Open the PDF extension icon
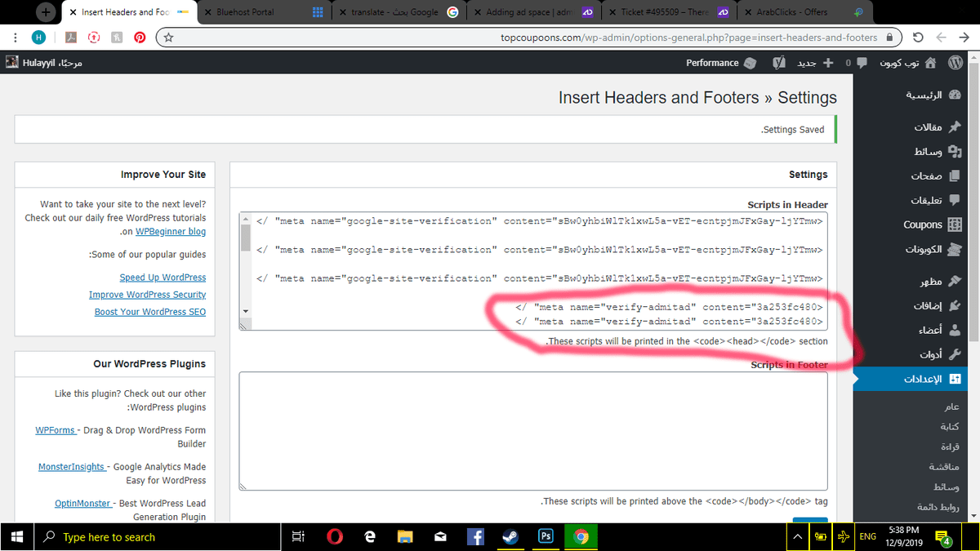This screenshot has height=551, width=980. pyautogui.click(x=71, y=37)
